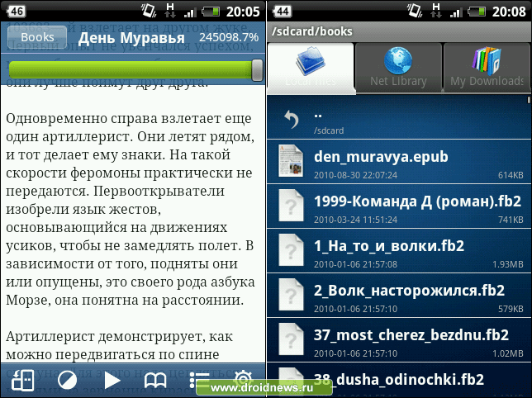
Task: Tap unknown file icon for 37_most_cherez_bezdnu.fb2
Action: tap(291, 339)
